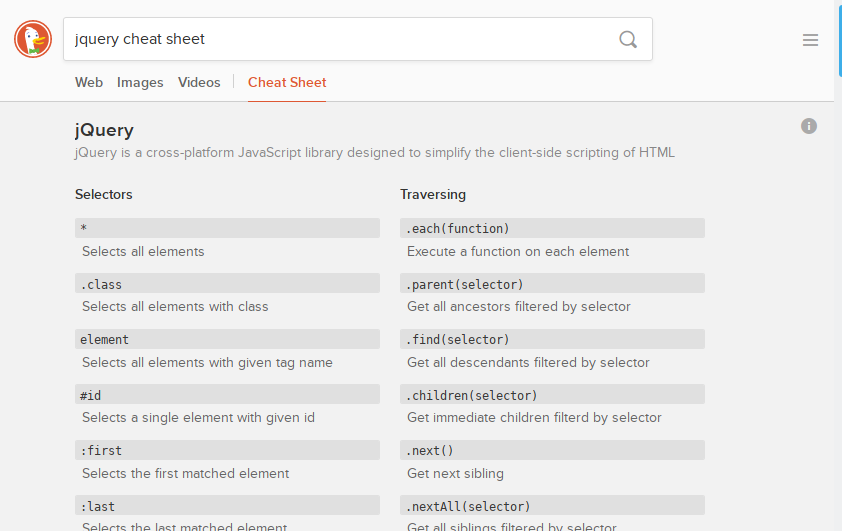Click the jQuery cheat sheet title
Viewport: 842px width, 531px height.
pyautogui.click(x=104, y=130)
